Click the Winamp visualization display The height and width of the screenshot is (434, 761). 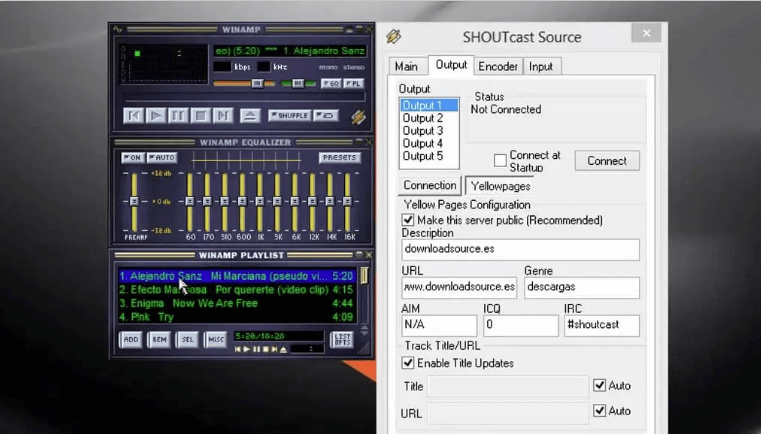tap(164, 64)
